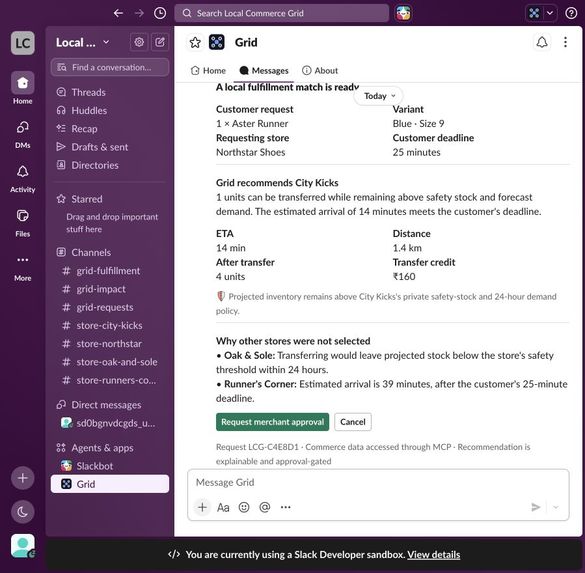This screenshot has height=573, width=585.
Task: Expand the Local workspace name menu
Action: (x=82, y=43)
